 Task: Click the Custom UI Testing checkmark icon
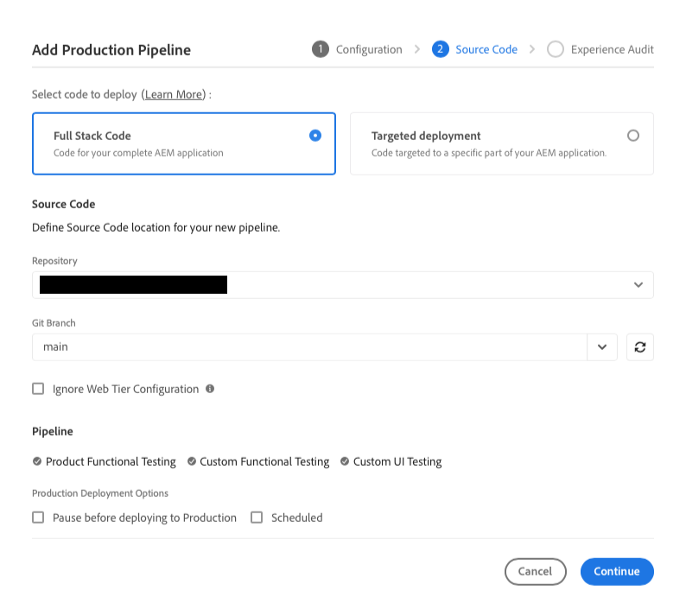point(345,461)
